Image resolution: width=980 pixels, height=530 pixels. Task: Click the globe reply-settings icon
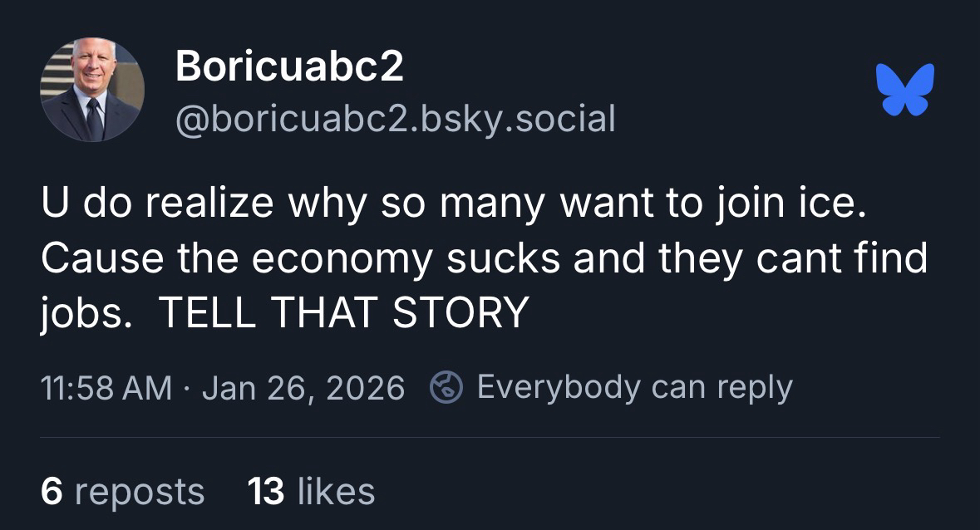446,387
